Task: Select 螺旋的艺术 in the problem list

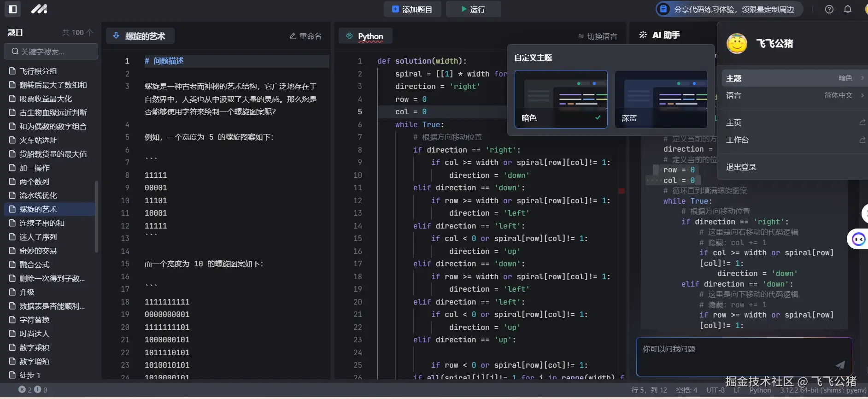Action: pyautogui.click(x=50, y=209)
